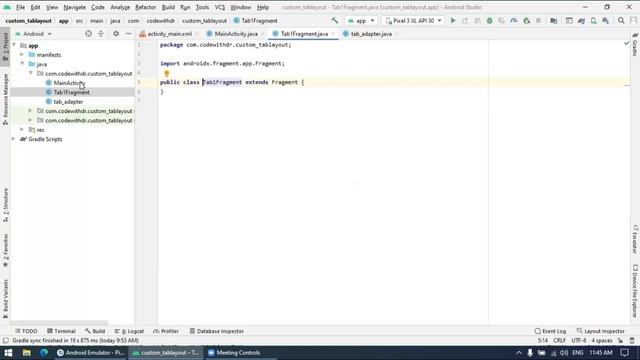Open the Build menu

coord(168,7)
